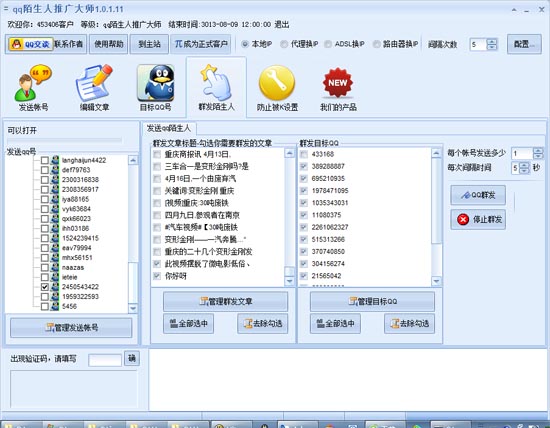
Task: Click the log output text area
Action: pyautogui.click(x=348, y=380)
